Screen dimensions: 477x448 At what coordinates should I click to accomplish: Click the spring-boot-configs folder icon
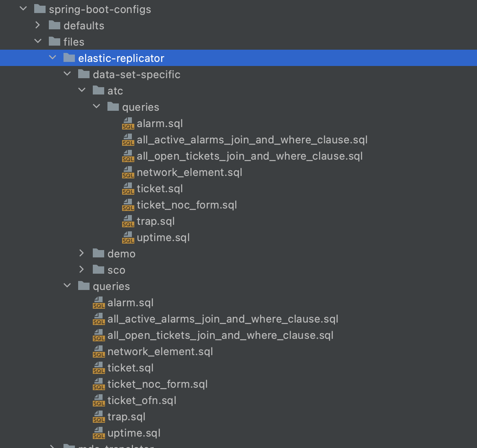pos(40,9)
